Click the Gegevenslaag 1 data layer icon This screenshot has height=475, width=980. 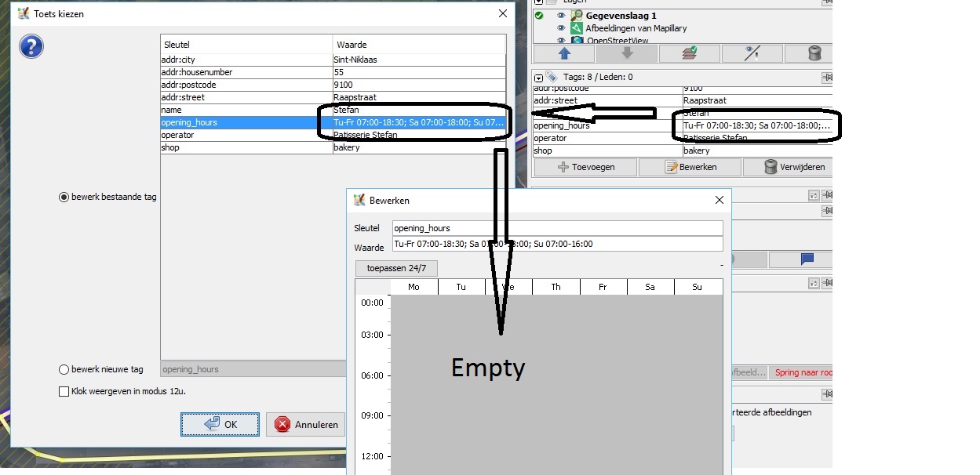click(x=577, y=16)
